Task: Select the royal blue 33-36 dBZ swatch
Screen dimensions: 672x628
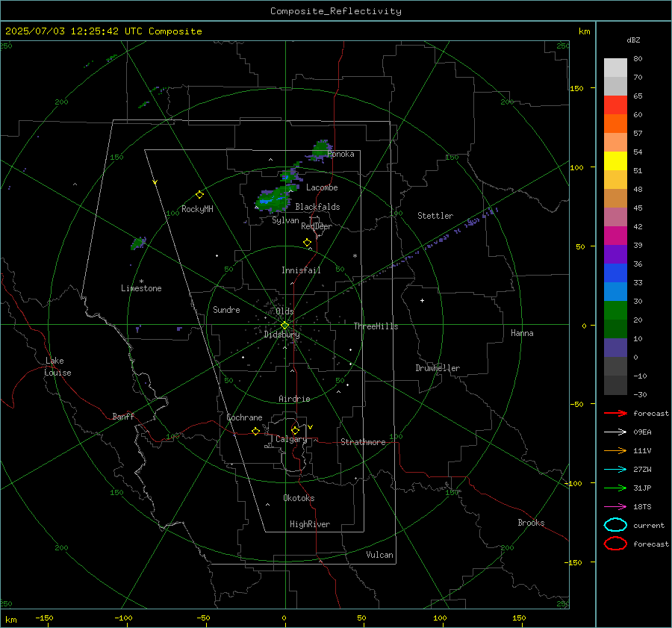Action: (x=615, y=273)
